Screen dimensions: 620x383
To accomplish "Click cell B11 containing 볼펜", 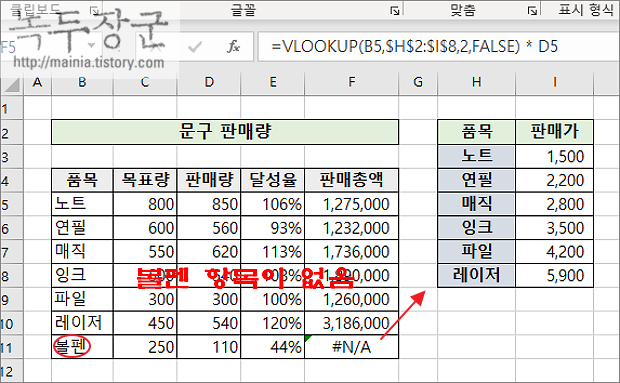I will point(82,347).
